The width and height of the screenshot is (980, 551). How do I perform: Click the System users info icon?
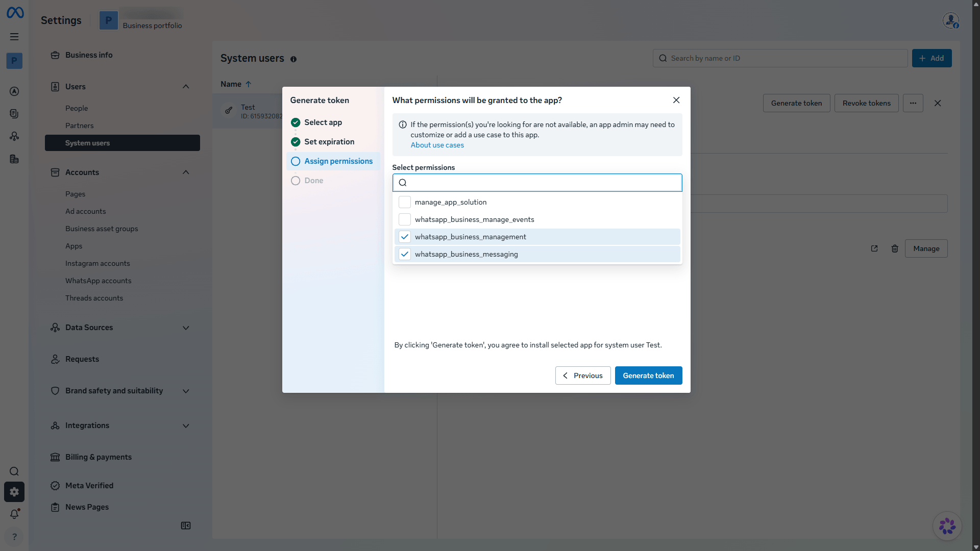tap(293, 59)
